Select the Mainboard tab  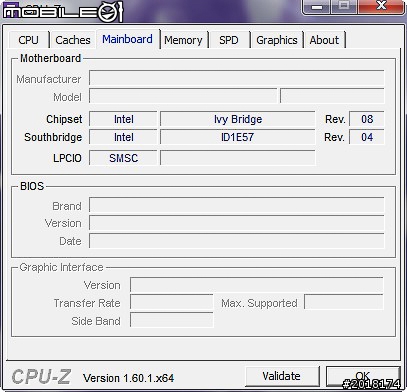127,39
